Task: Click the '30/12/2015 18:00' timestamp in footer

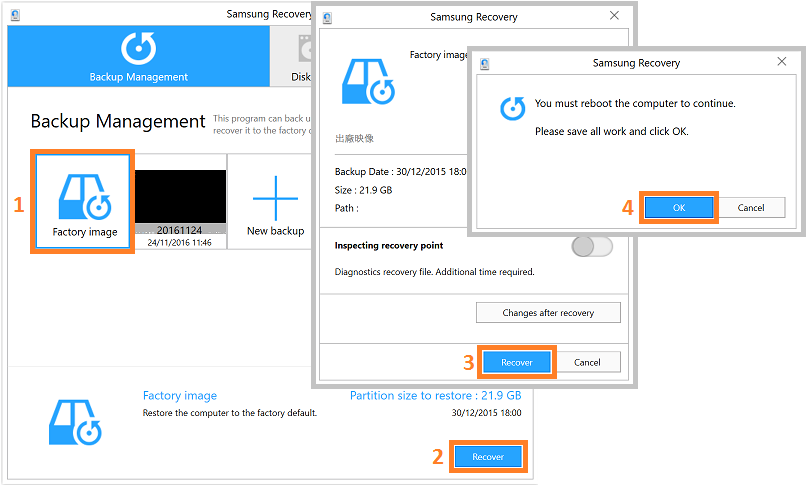Action: [487, 413]
